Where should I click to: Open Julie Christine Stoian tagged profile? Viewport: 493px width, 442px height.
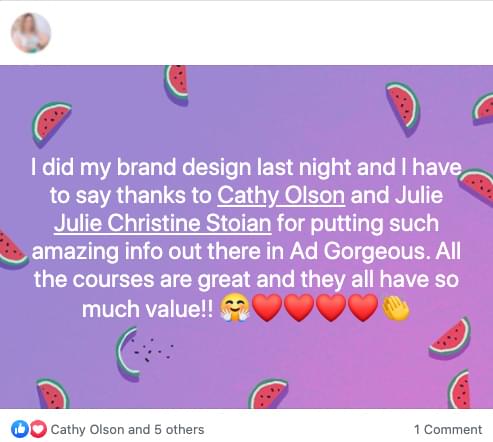point(162,223)
